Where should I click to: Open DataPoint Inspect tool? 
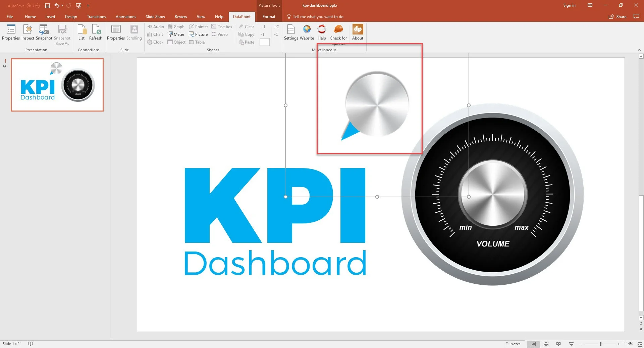pos(28,32)
